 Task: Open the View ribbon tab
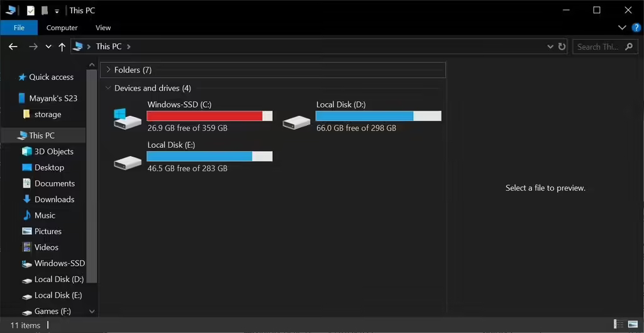[103, 28]
